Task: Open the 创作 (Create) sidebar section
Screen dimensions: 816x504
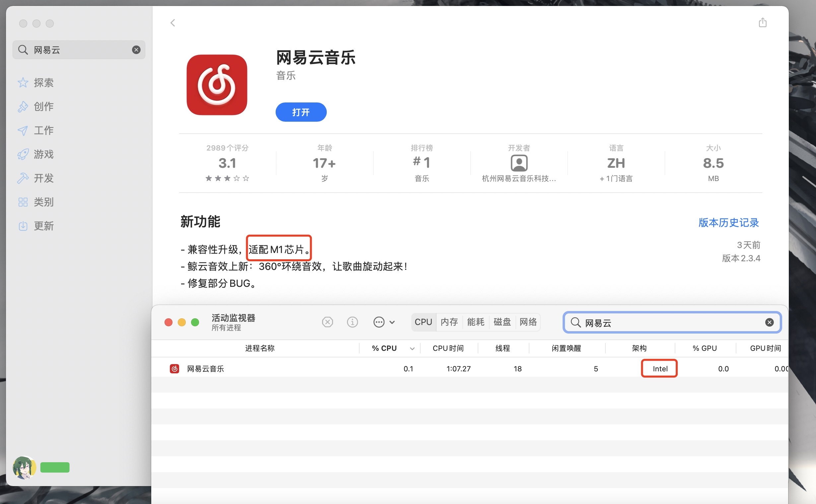Action: (x=43, y=106)
